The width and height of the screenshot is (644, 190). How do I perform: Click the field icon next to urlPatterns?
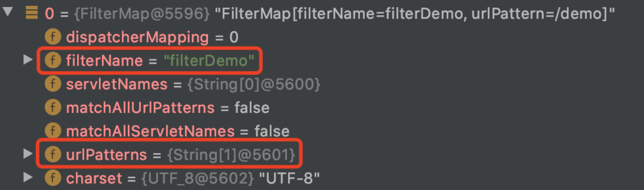tap(53, 154)
